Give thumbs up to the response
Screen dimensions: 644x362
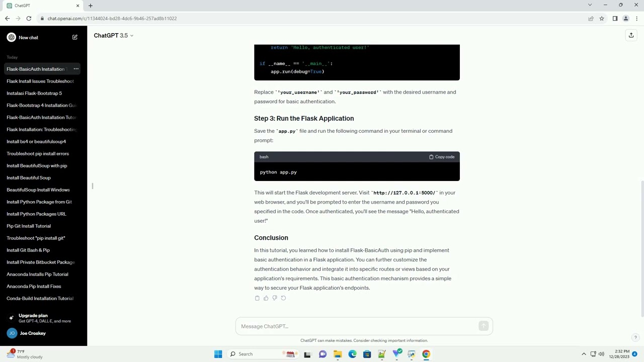point(266,298)
